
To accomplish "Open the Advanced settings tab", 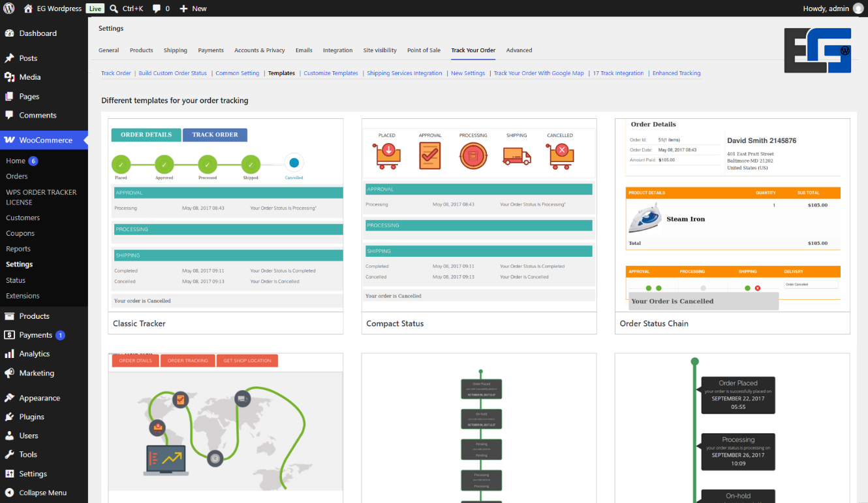I will click(519, 50).
